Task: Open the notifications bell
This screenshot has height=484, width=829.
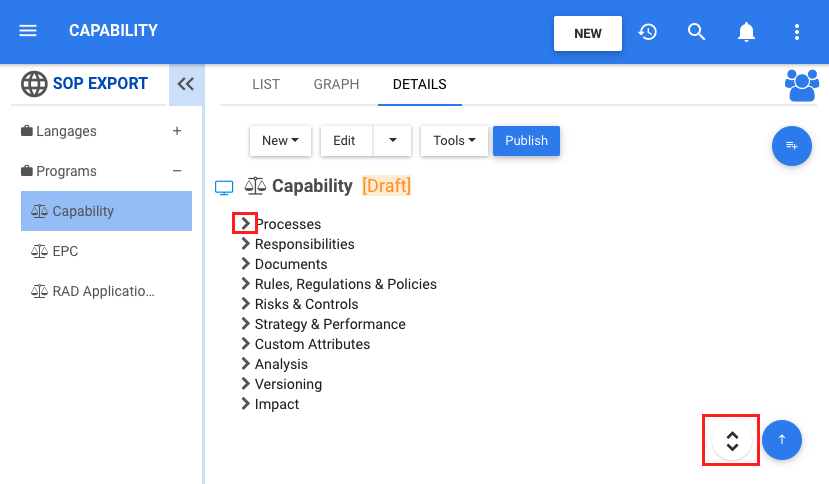Action: pyautogui.click(x=746, y=32)
